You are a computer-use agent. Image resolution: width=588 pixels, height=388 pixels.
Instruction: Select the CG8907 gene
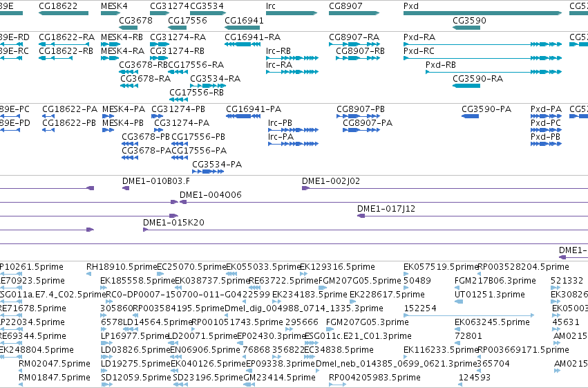[x=354, y=13]
